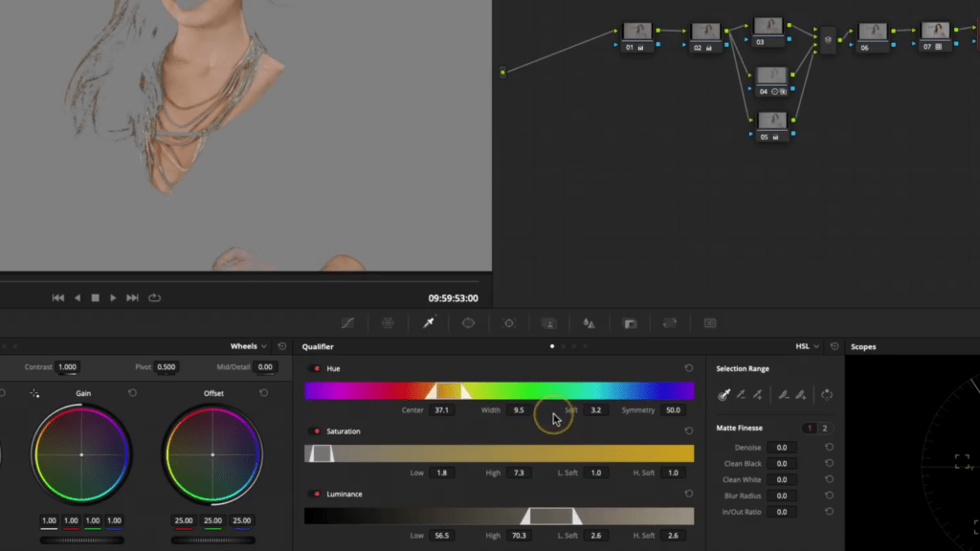Select the Qualifier eyedropper palette icon
Screen dimensions: 980x551
(429, 323)
